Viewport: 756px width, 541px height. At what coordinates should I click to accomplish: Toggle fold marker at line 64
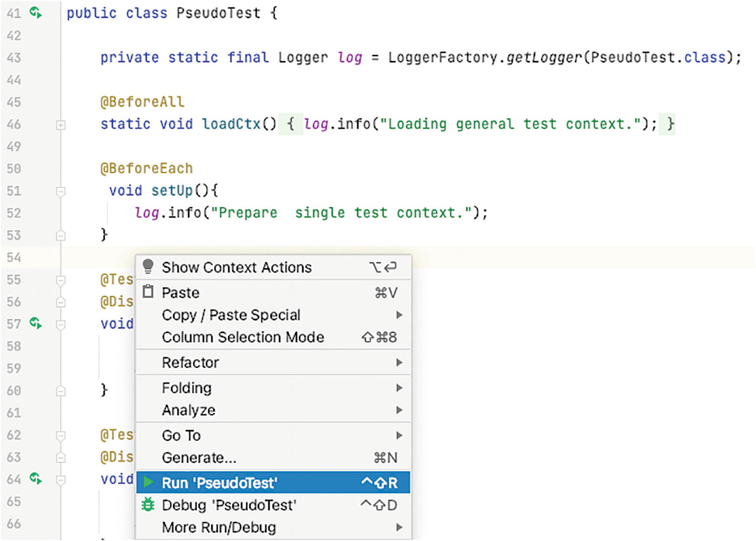60,480
